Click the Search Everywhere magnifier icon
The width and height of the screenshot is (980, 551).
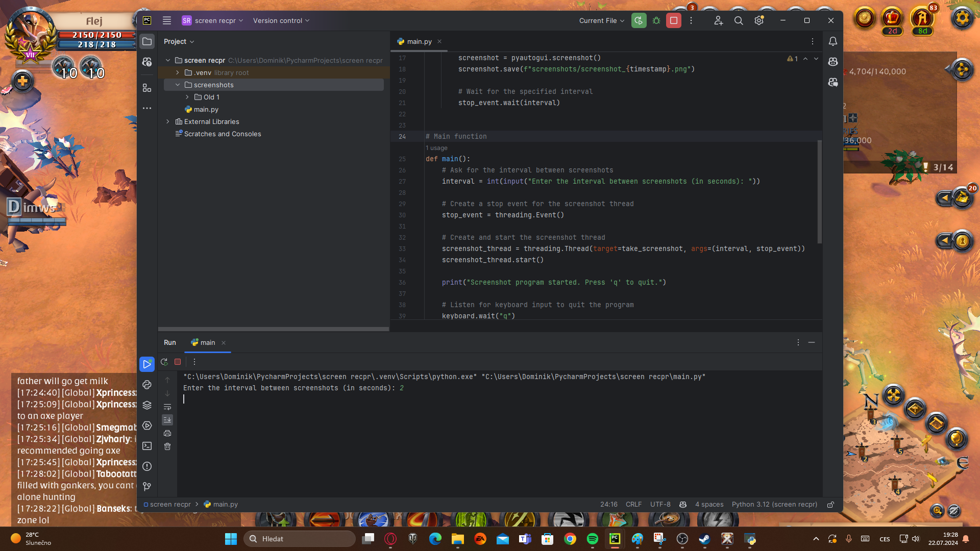click(739, 20)
